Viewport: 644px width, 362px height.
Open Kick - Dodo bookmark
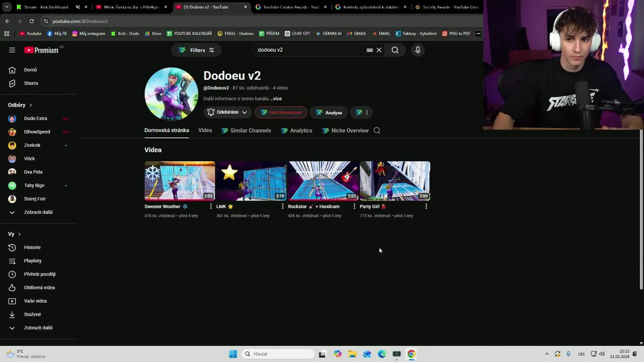tap(125, 34)
